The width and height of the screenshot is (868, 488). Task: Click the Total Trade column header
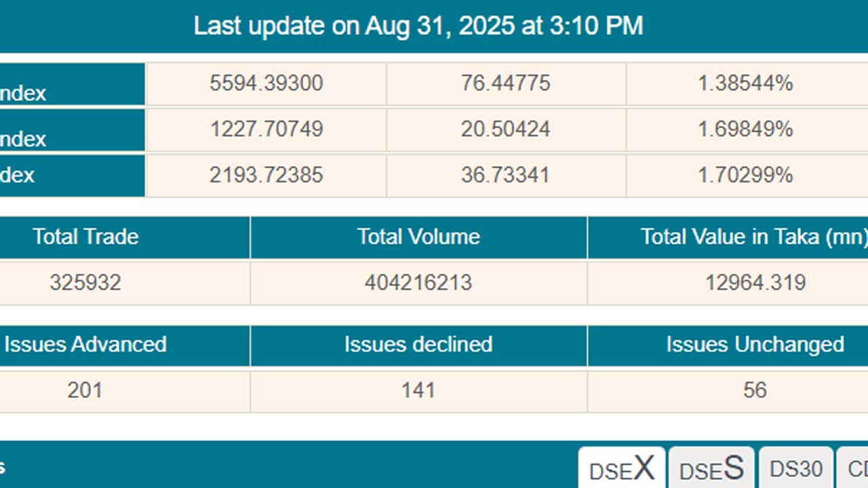(x=86, y=237)
